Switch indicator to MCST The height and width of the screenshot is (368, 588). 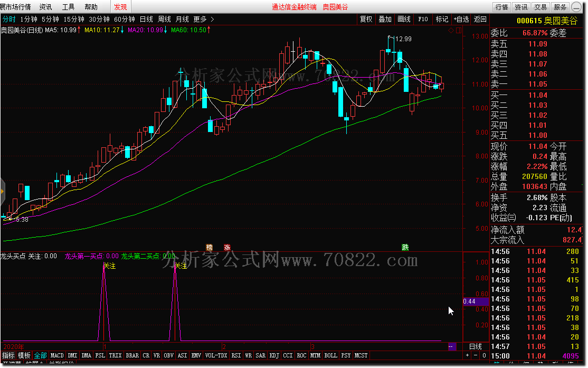click(x=361, y=355)
